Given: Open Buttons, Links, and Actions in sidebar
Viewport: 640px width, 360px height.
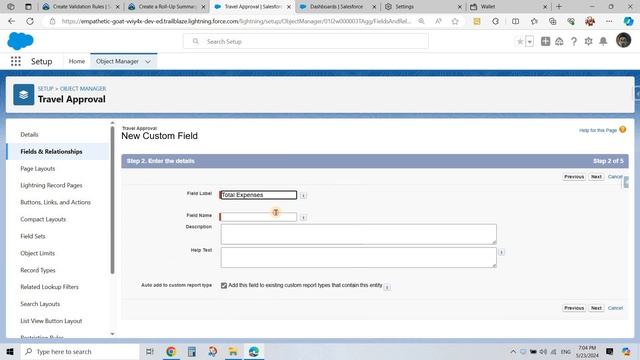Looking at the screenshot, I should tap(56, 202).
